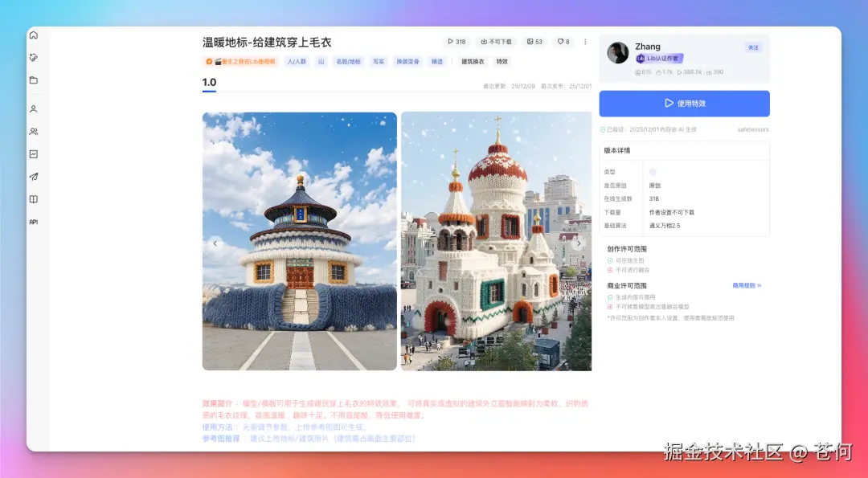
Task: Switch to the 特效 tab
Action: pyautogui.click(x=503, y=62)
